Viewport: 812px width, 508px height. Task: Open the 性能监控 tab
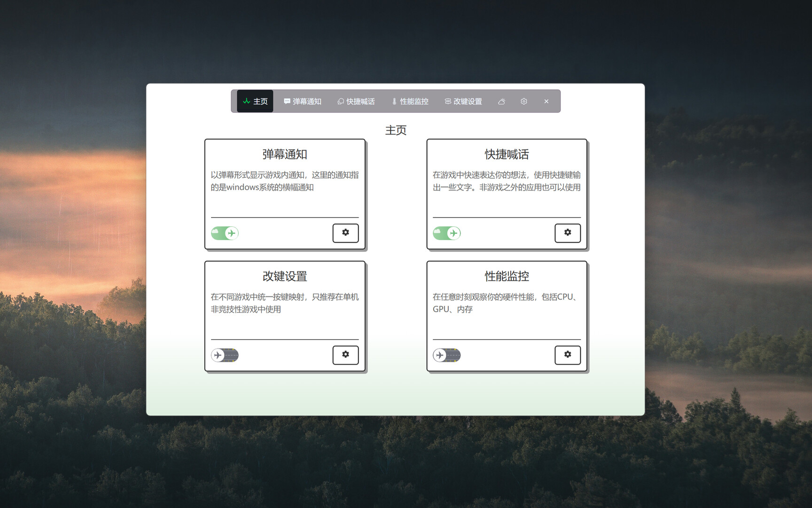pyautogui.click(x=410, y=102)
